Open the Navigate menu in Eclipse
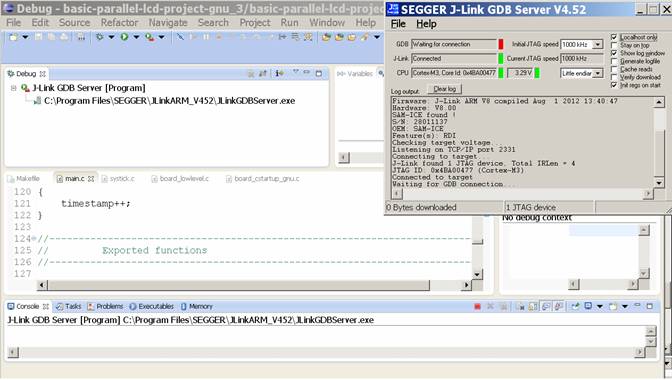 pyautogui.click(x=168, y=22)
